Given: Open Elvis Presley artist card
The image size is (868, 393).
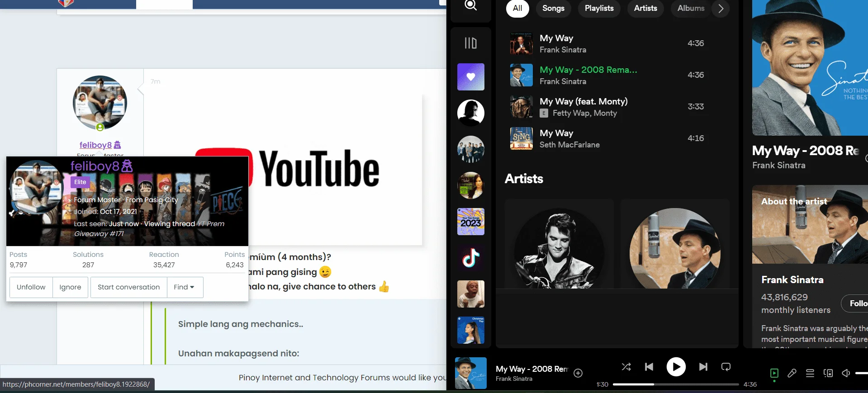Looking at the screenshot, I should pos(559,244).
